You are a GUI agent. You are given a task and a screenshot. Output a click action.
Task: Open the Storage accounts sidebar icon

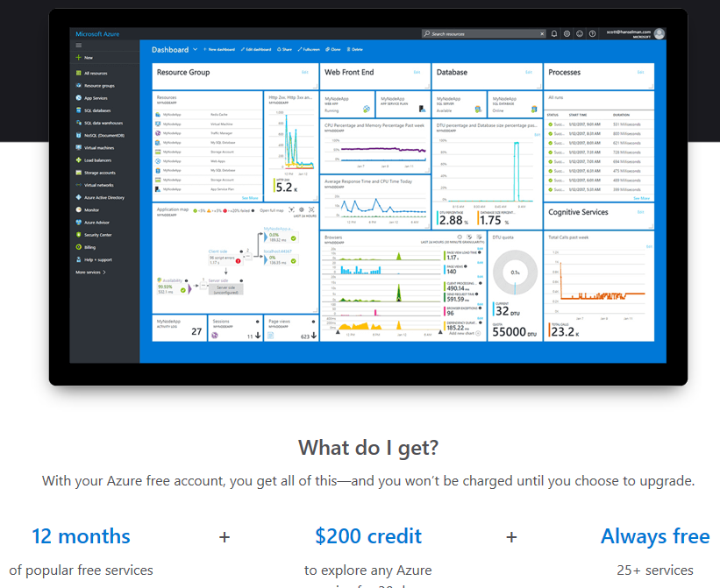pos(79,173)
